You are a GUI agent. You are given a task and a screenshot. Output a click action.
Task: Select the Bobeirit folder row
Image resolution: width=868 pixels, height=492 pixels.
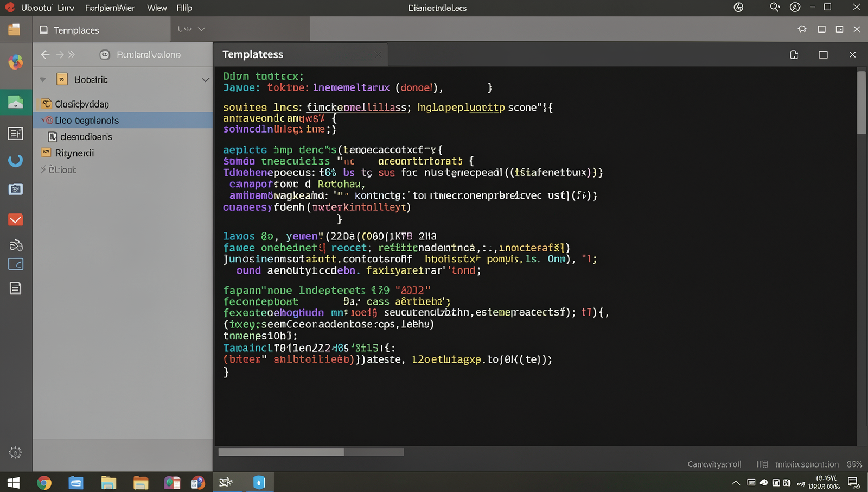123,80
